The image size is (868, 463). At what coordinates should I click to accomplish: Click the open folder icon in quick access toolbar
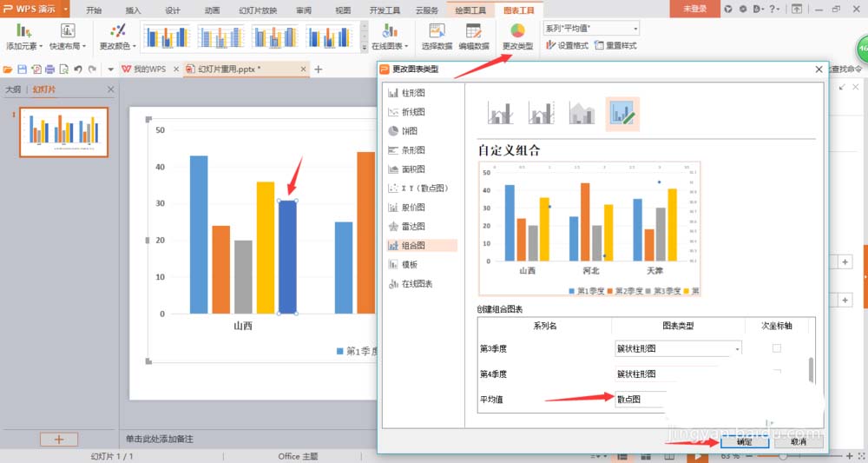(x=8, y=69)
